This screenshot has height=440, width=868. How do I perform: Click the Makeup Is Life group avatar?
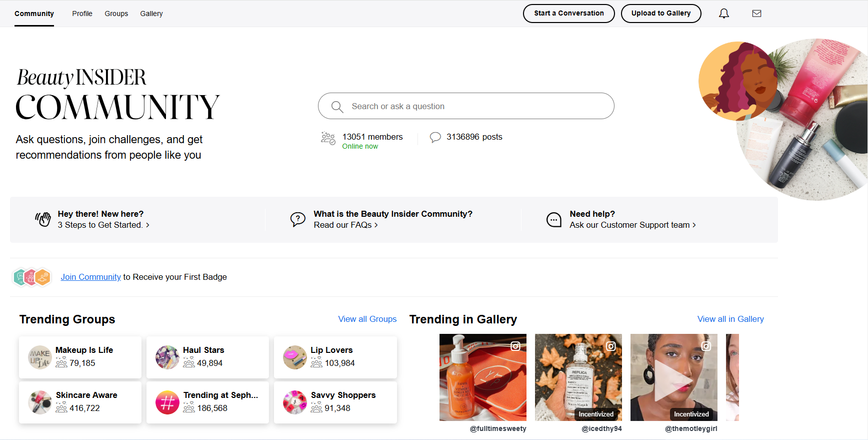coord(40,357)
